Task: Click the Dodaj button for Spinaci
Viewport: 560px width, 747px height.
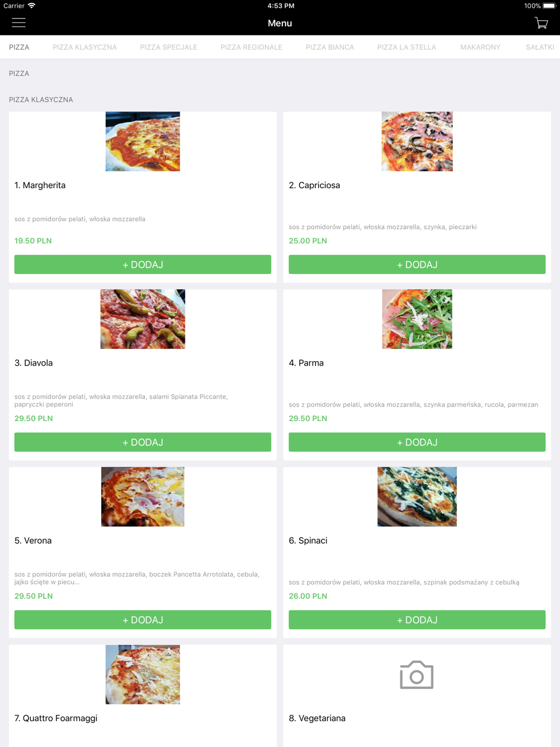Action: [x=417, y=619]
